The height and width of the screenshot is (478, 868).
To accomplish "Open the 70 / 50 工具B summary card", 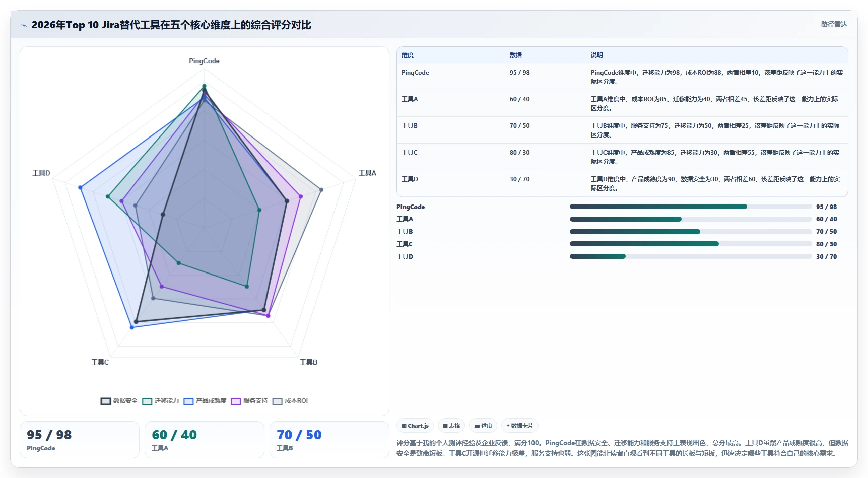I will click(329, 440).
